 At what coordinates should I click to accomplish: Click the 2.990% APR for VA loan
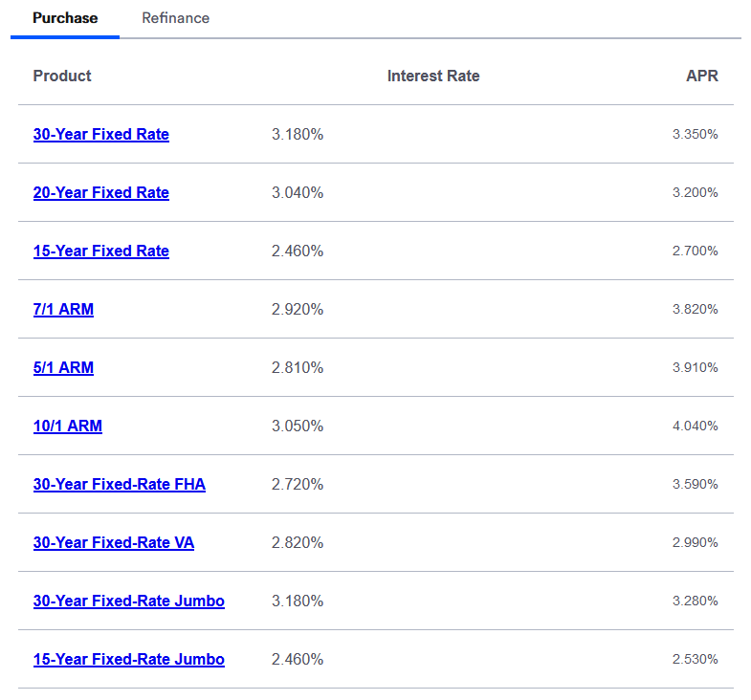point(695,542)
